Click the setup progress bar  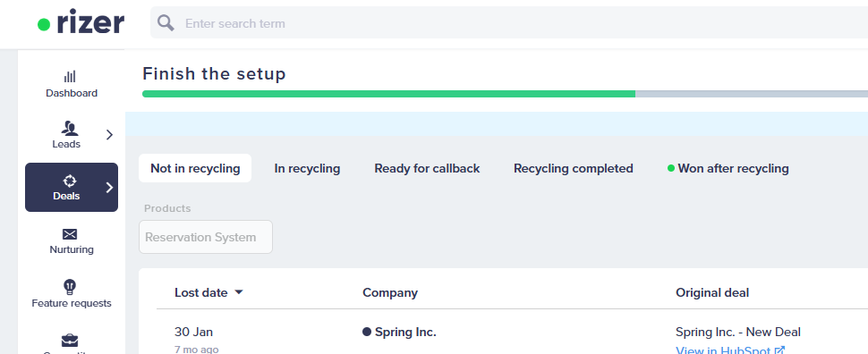pyautogui.click(x=505, y=94)
